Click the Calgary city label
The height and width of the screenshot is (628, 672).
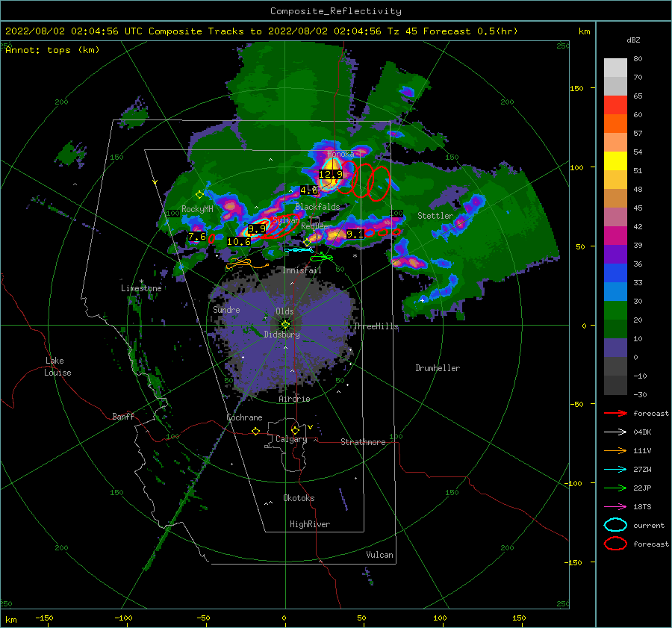pyautogui.click(x=291, y=439)
